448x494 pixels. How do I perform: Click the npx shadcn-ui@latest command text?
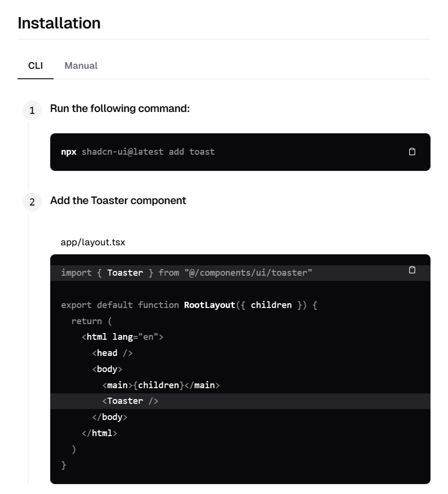tap(138, 152)
